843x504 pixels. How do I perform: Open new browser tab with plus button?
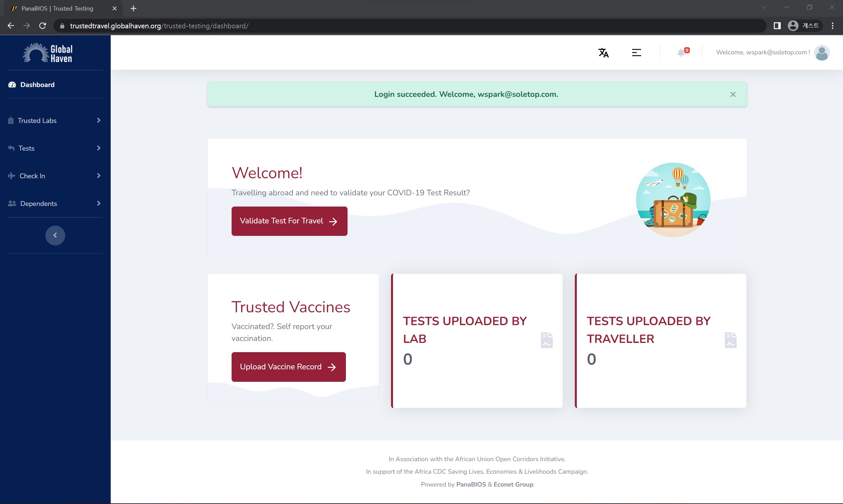[x=133, y=9]
